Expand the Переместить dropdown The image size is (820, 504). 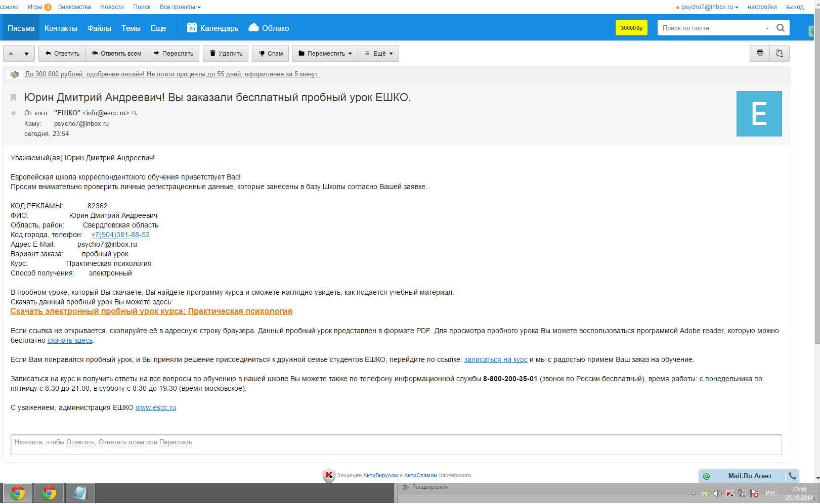(325, 54)
